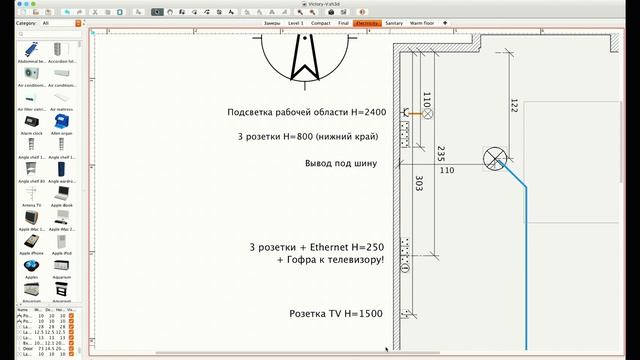This screenshot has width=640, height=360.
Task: Select the Alarm clock catalog item
Action: pos(31,125)
